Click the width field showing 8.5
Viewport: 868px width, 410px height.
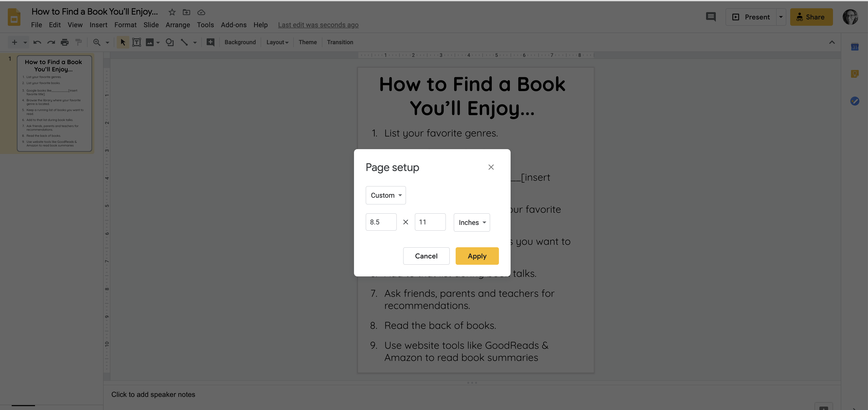click(381, 222)
